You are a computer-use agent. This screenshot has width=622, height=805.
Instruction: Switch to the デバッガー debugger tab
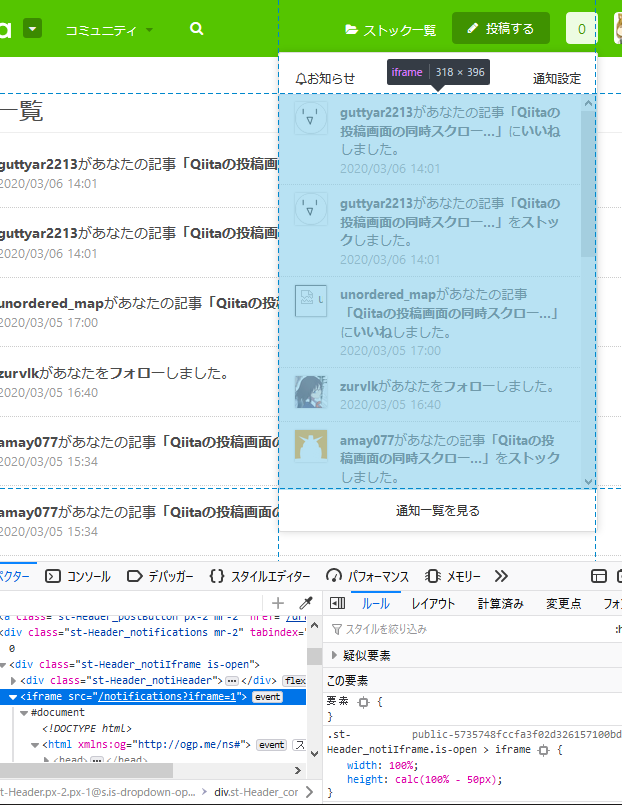[x=160, y=577]
